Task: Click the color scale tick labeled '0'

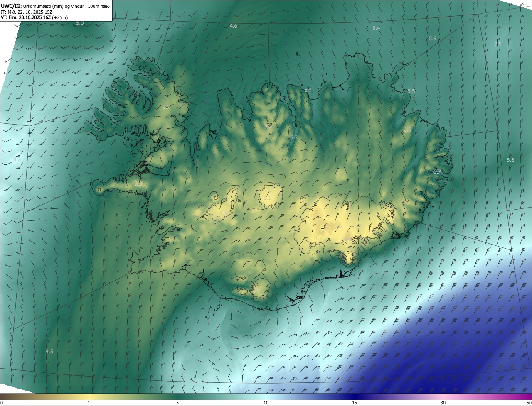Action: 2,403
